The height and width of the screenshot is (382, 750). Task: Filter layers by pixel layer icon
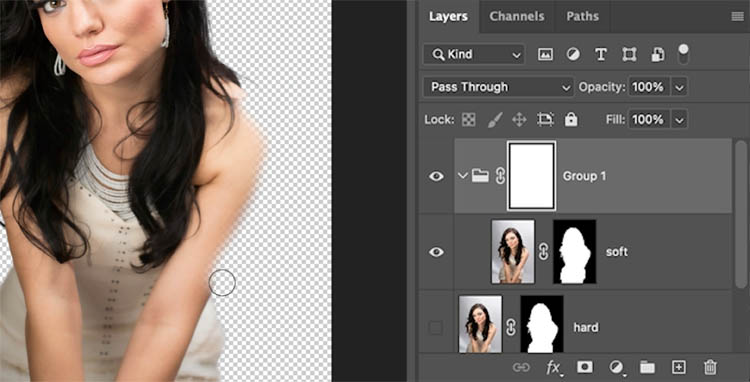(x=545, y=55)
